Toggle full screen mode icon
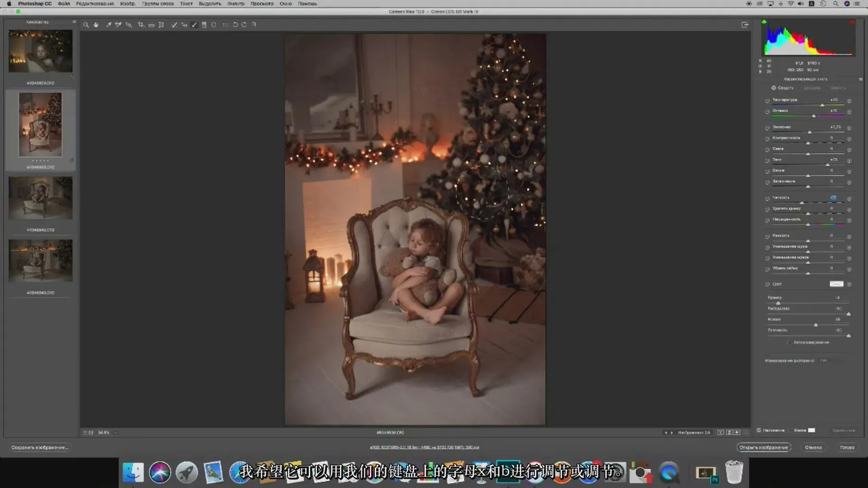This screenshot has width=868, height=488. click(745, 25)
